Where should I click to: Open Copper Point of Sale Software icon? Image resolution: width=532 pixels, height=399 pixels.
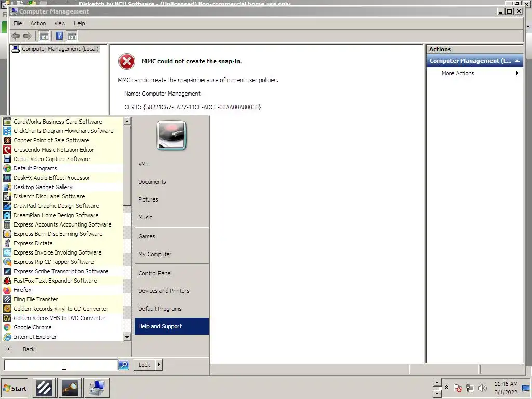7,140
